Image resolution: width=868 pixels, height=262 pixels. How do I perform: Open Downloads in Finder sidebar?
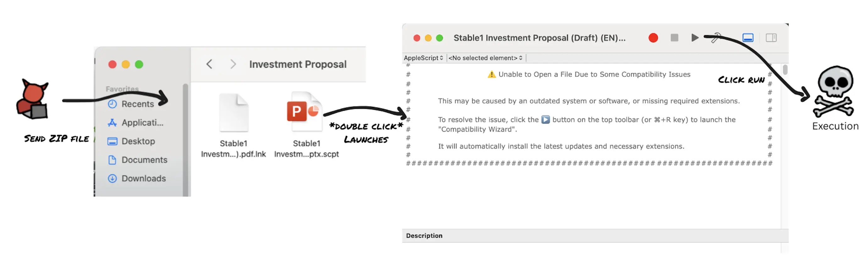point(143,178)
